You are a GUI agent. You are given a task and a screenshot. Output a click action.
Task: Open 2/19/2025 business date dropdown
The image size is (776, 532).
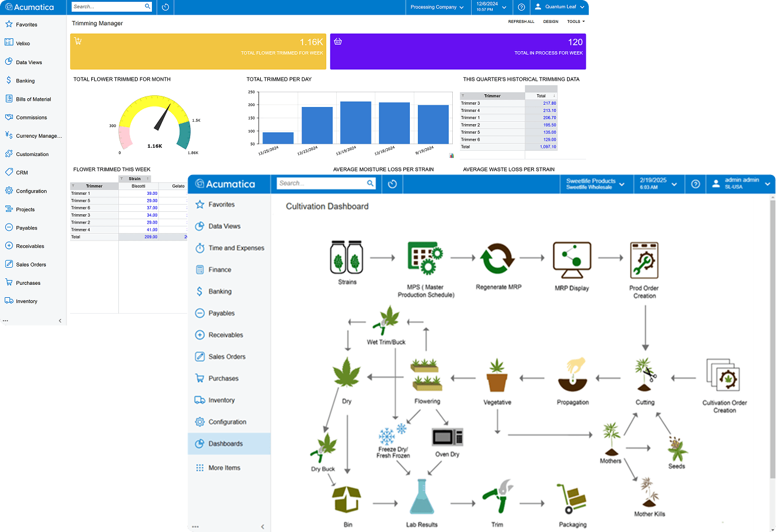point(658,184)
